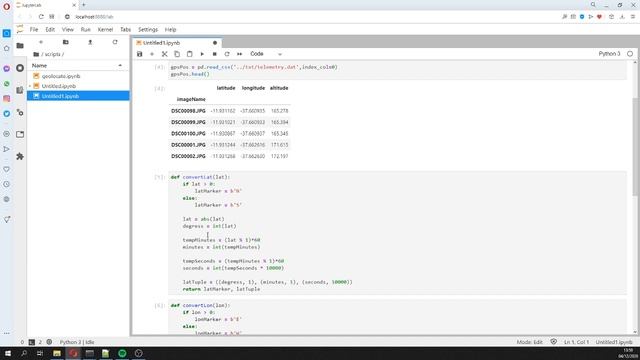640x360 pixels.
Task: Interrupt the kernel with the stop icon
Action: coord(214,54)
